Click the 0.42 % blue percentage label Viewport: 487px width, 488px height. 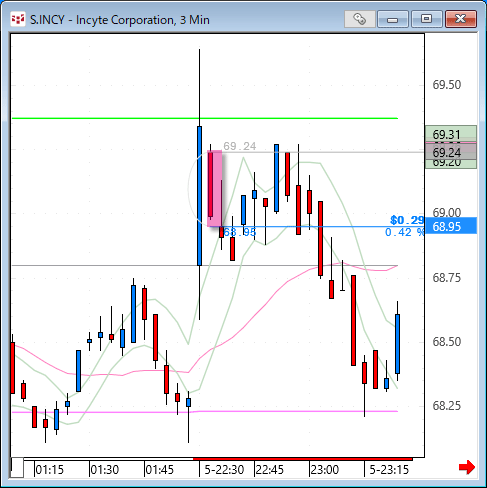click(x=404, y=232)
